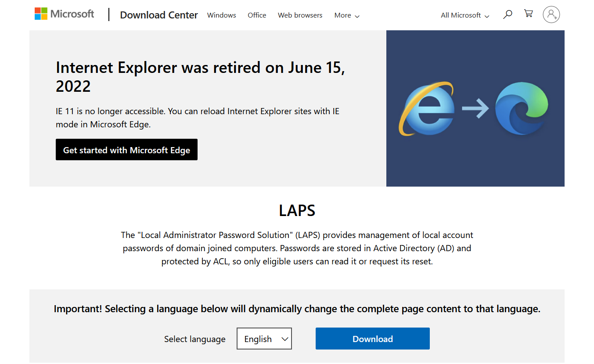The height and width of the screenshot is (364, 594).
Task: Click the Microsoft logo
Action: click(65, 14)
